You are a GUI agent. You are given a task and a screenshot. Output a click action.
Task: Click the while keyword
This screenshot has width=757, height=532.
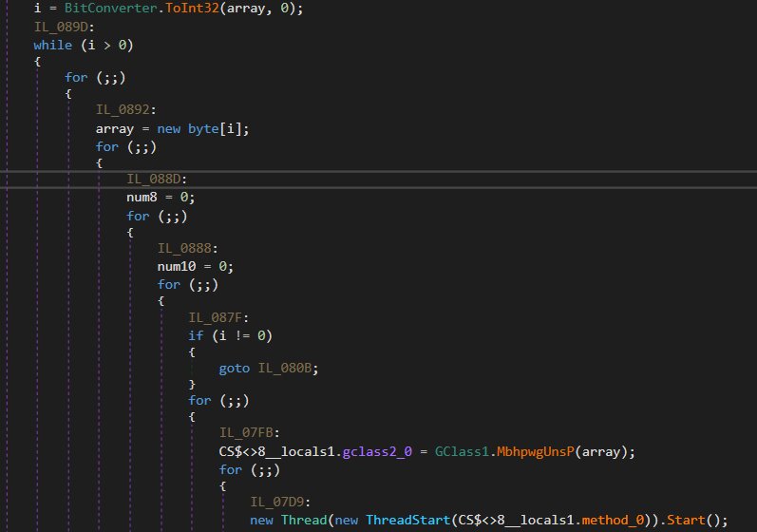coord(52,45)
